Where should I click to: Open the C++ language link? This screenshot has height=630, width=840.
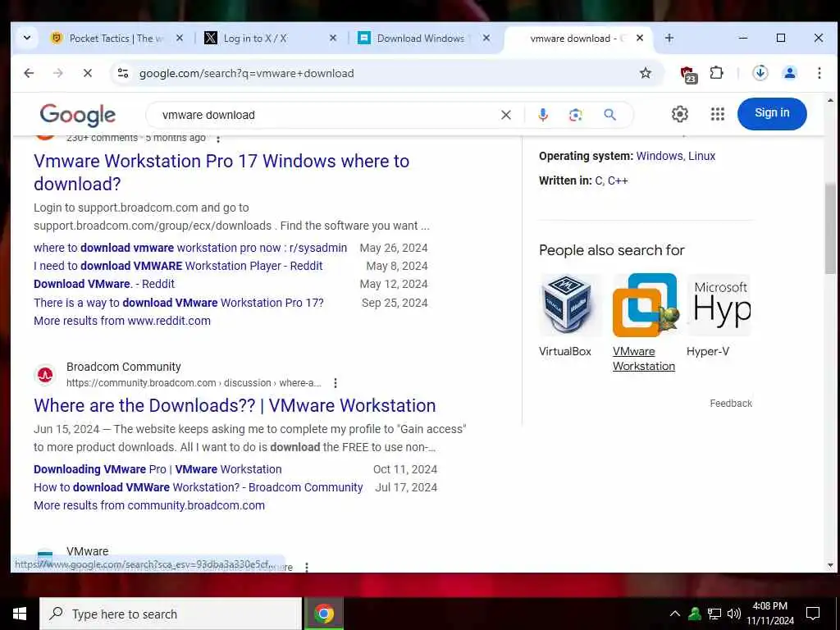pyautogui.click(x=618, y=181)
